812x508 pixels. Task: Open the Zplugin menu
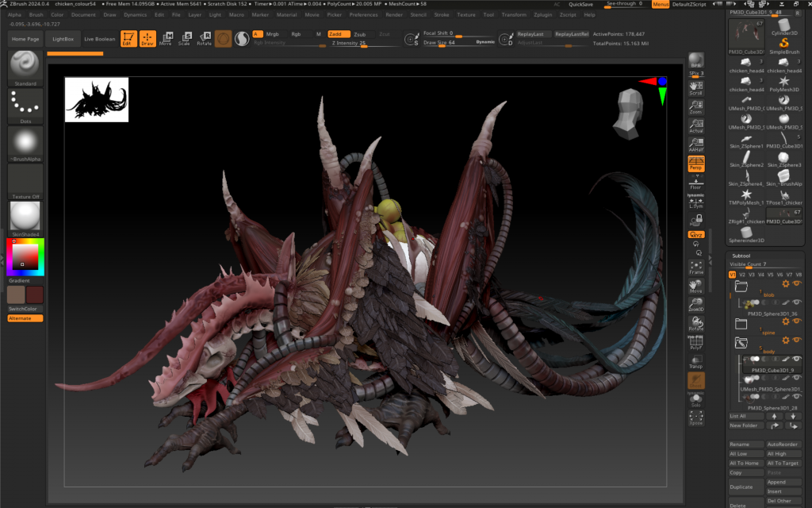pos(542,14)
